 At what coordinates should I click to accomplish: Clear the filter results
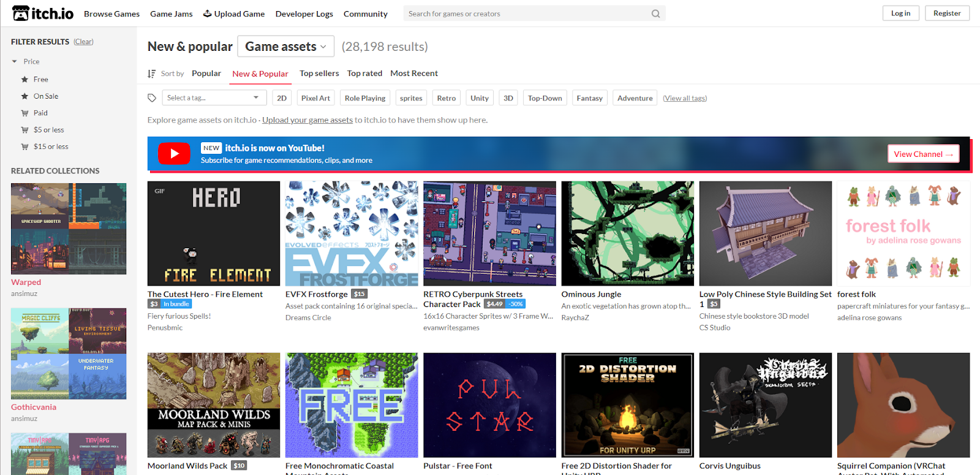click(84, 42)
